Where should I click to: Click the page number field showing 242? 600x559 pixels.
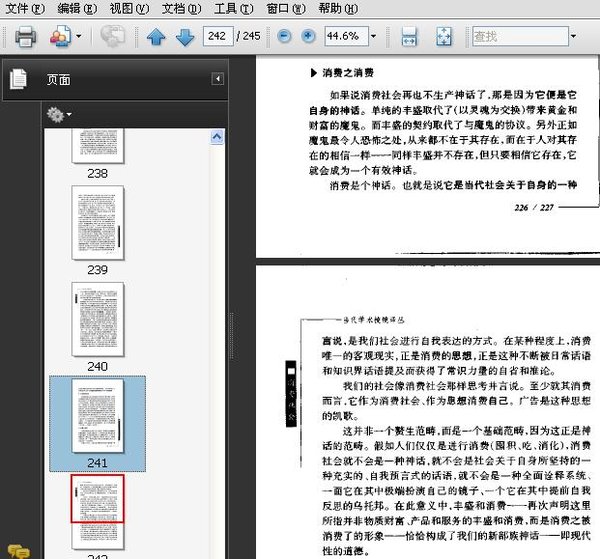pos(218,36)
